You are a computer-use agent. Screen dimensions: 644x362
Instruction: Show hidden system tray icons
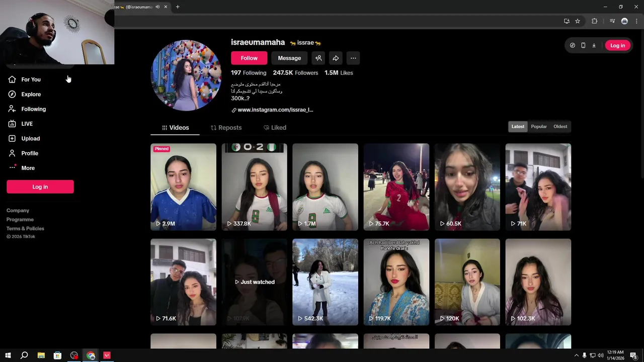tap(577, 355)
